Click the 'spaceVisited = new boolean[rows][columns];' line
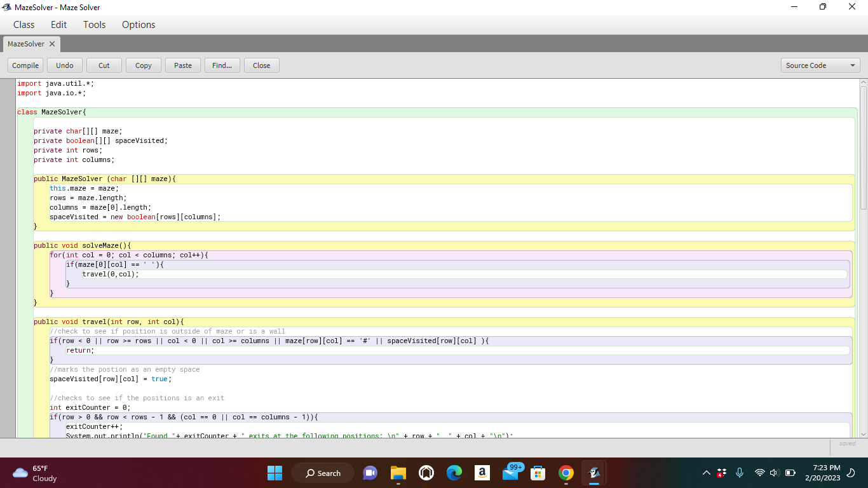 point(135,217)
